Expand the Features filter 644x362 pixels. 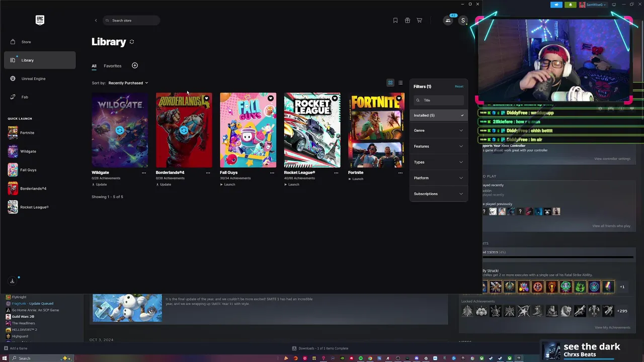point(439,146)
